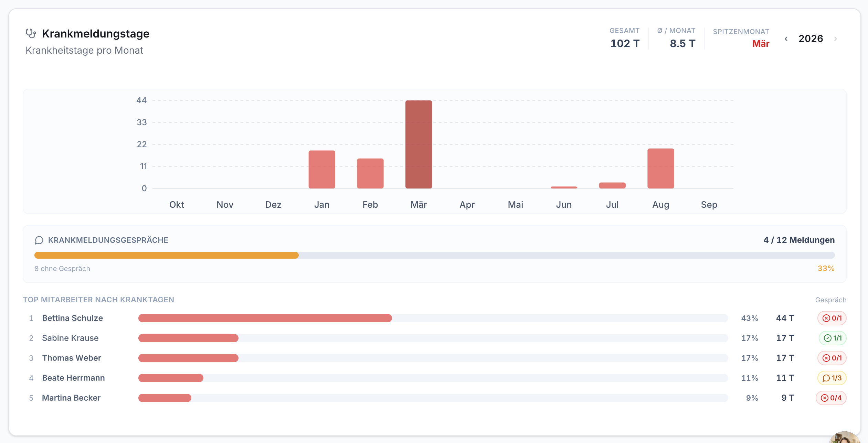The width and height of the screenshot is (868, 443).
Task: Click the Sep month label on axis
Action: (x=709, y=205)
